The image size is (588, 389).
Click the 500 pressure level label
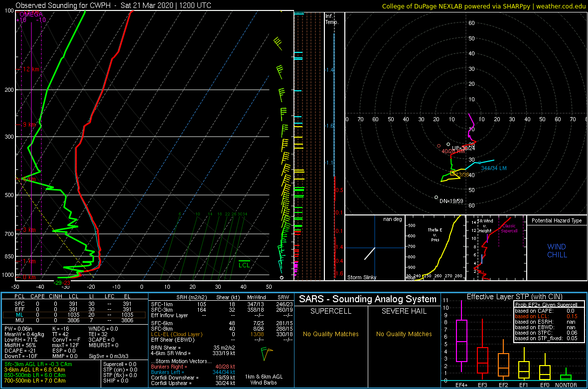pyautogui.click(x=8, y=195)
